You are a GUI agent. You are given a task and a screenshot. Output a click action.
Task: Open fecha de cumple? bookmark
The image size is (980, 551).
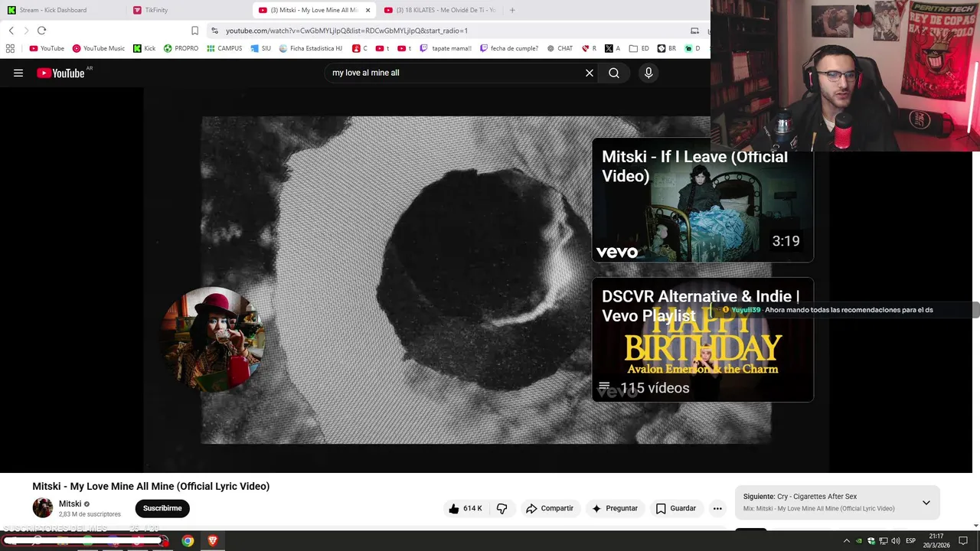(x=509, y=48)
